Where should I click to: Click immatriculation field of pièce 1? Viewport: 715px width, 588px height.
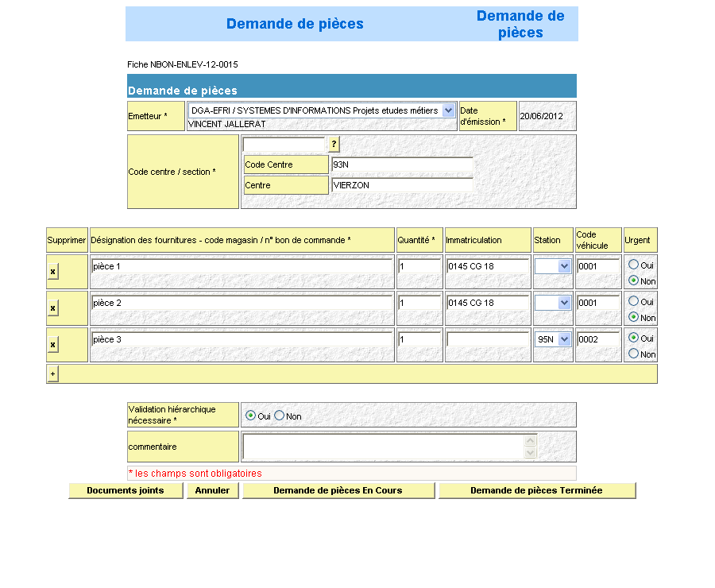pos(488,266)
